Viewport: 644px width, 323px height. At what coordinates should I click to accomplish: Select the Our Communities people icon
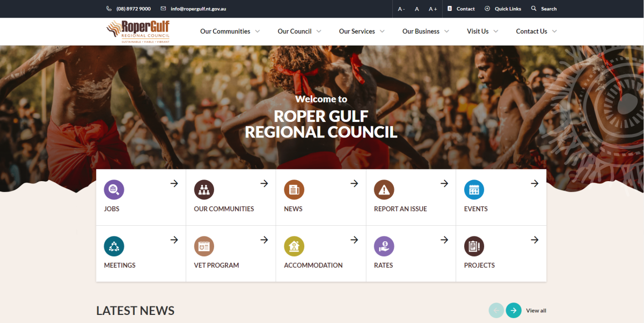[204, 189]
